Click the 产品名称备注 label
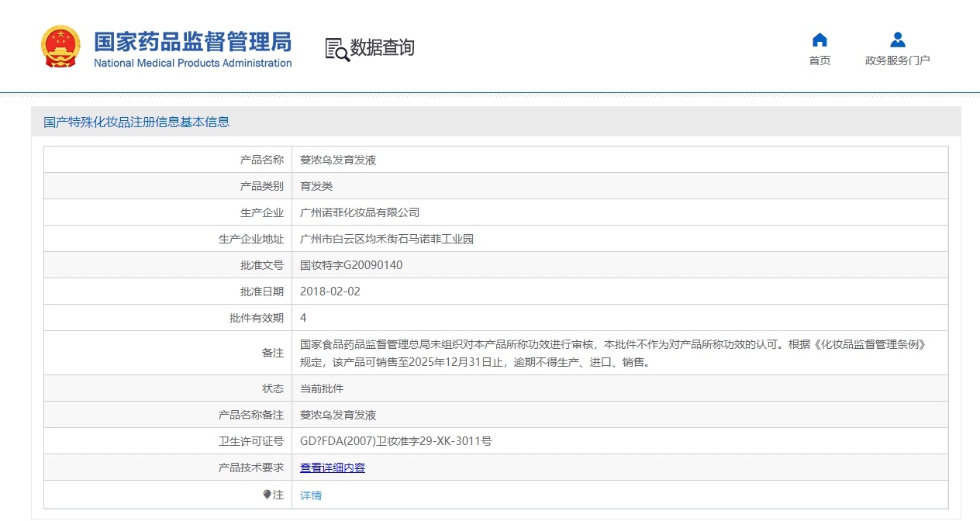Screen dimensions: 980x521 pyautogui.click(x=251, y=415)
